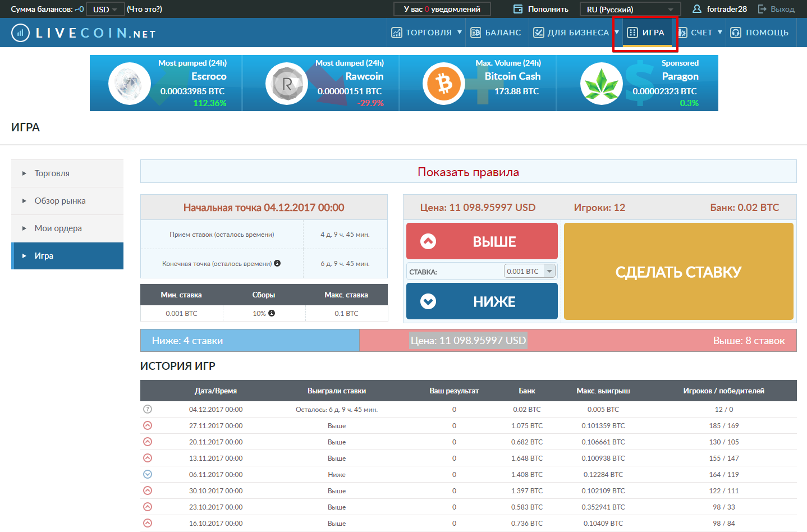Click the Пополнить deposit icon

[x=518, y=9]
